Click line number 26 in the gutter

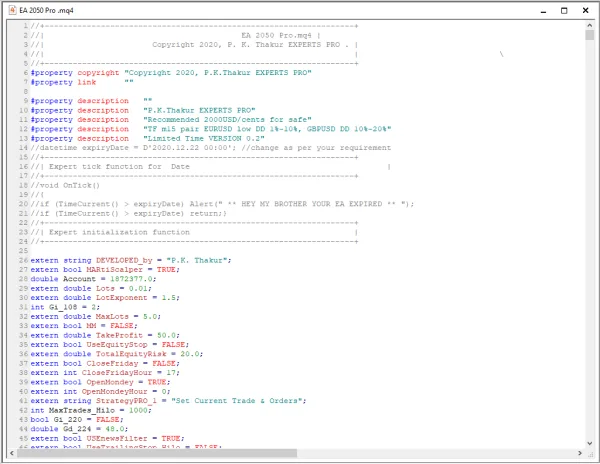tap(23, 260)
